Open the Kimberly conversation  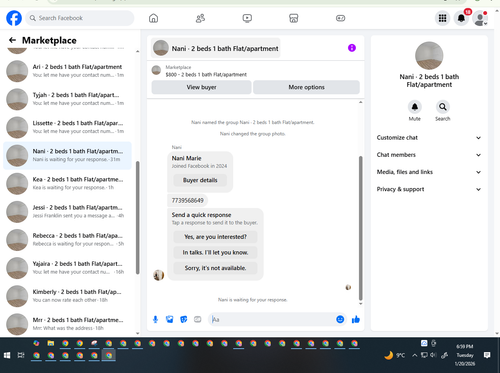[68, 296]
